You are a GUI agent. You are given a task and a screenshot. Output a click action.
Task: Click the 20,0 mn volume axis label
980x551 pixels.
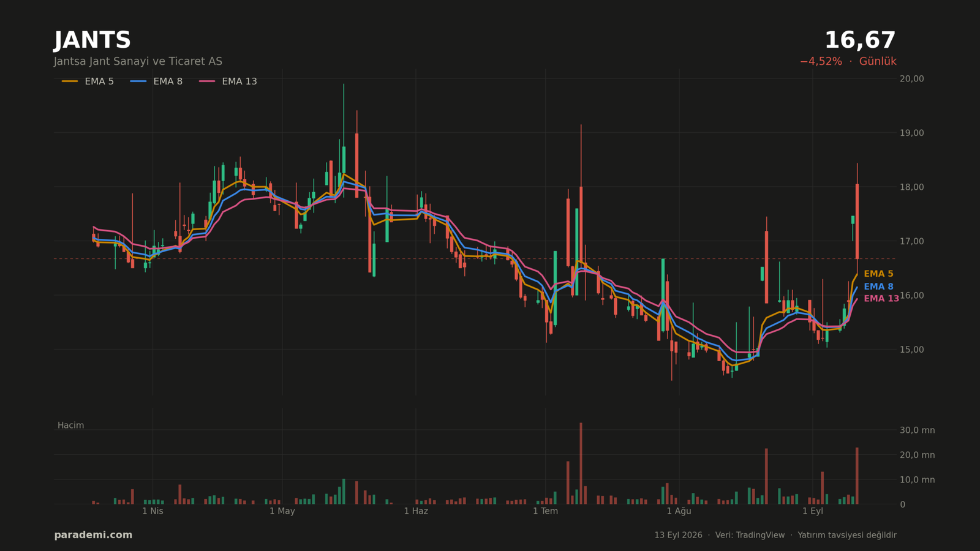click(918, 455)
